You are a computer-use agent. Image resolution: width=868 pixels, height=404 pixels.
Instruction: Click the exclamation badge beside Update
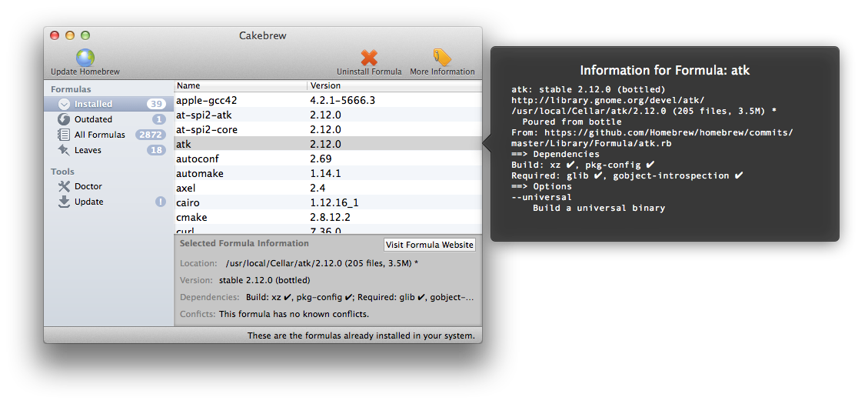tap(161, 202)
